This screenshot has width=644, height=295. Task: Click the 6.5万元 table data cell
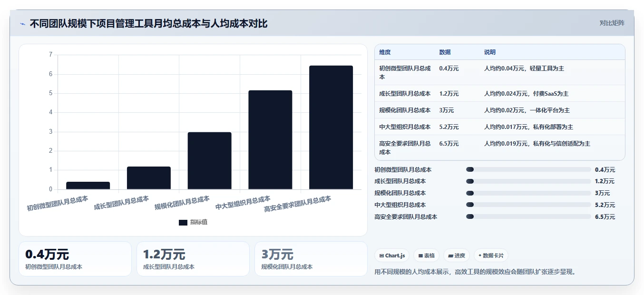(449, 144)
